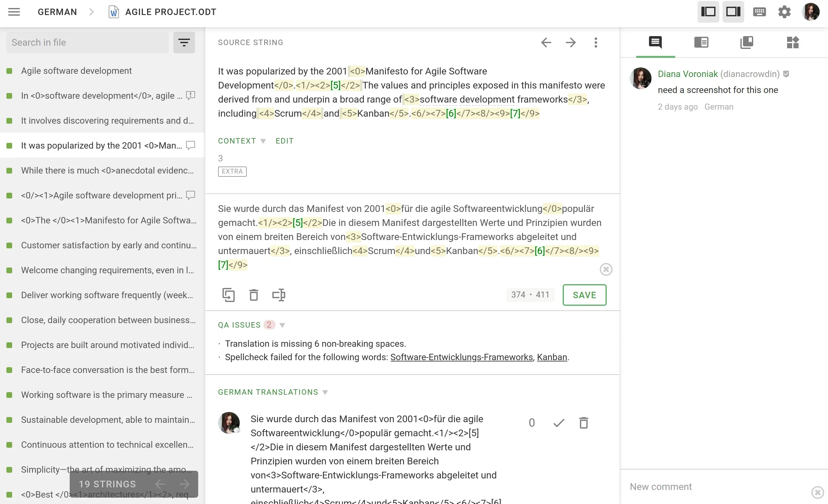Open the editor settings gear
Screen dimensions: 828x504
tap(784, 12)
